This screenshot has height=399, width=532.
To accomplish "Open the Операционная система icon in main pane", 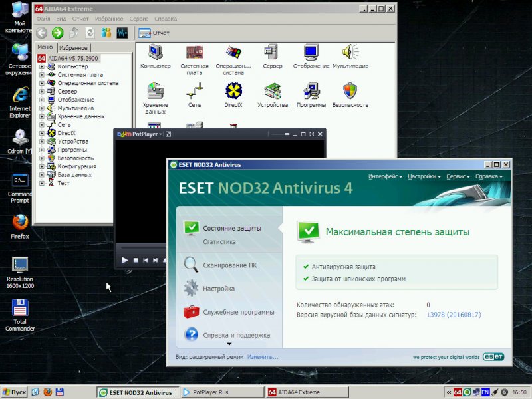I will 233,60.
